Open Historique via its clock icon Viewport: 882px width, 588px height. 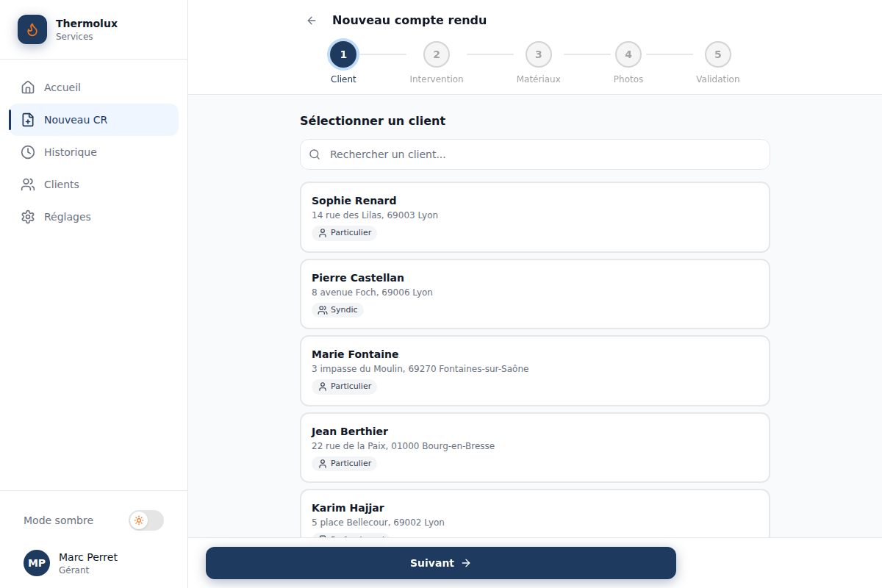point(28,152)
